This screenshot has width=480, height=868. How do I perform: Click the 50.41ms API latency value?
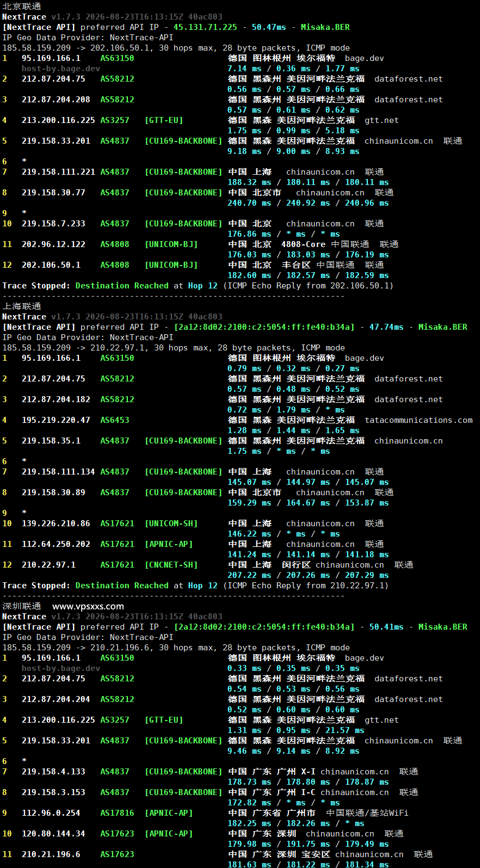[386, 627]
